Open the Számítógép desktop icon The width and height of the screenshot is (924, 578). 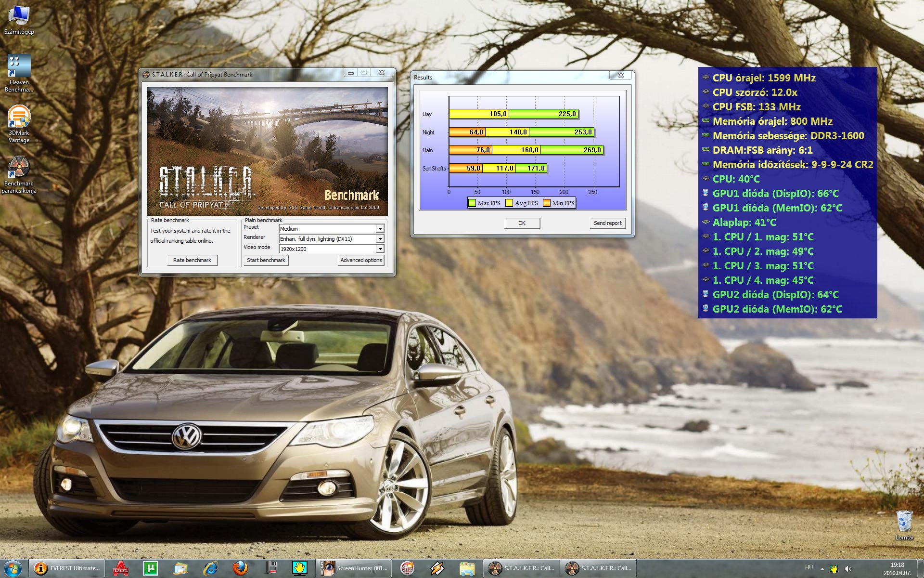coord(19,20)
